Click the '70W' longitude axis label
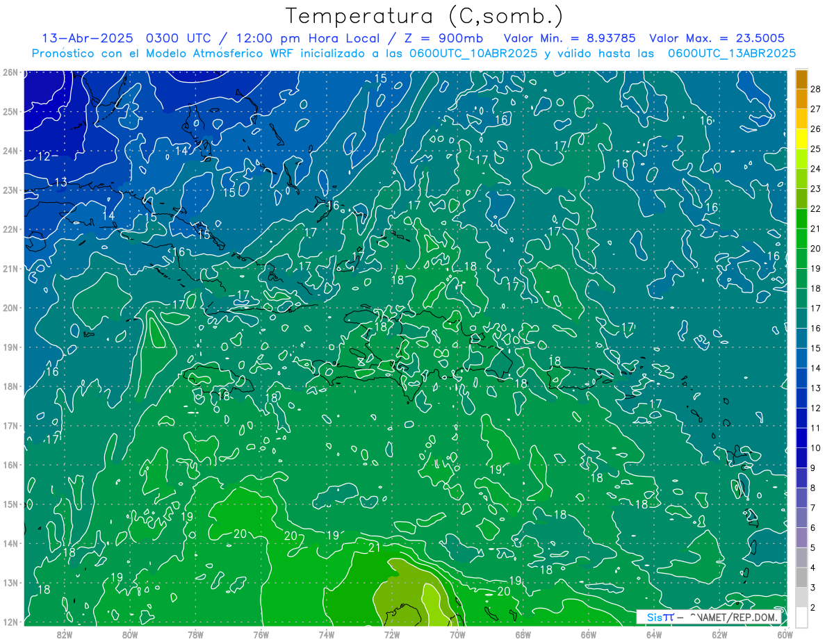Screen dimensions: 834x644 (x=457, y=634)
